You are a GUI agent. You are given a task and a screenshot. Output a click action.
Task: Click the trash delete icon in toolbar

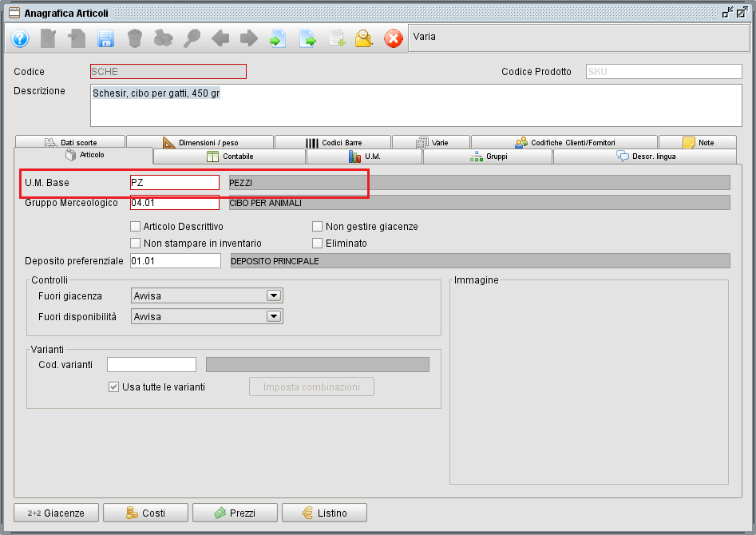135,38
